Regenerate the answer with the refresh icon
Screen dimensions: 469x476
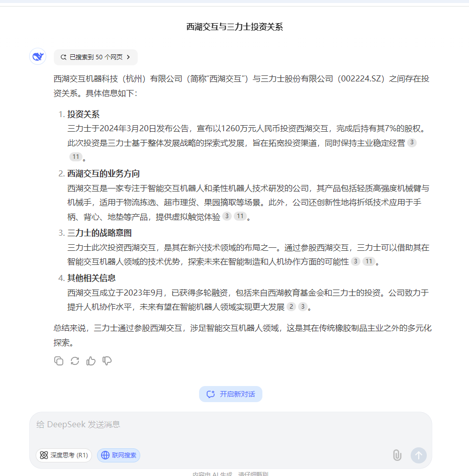coord(75,361)
